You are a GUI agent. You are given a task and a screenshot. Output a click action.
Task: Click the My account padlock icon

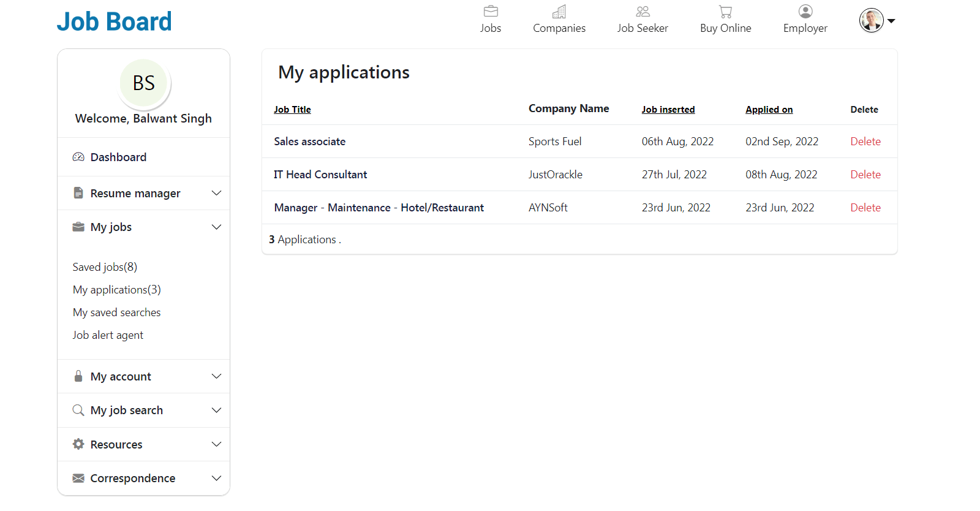78,376
